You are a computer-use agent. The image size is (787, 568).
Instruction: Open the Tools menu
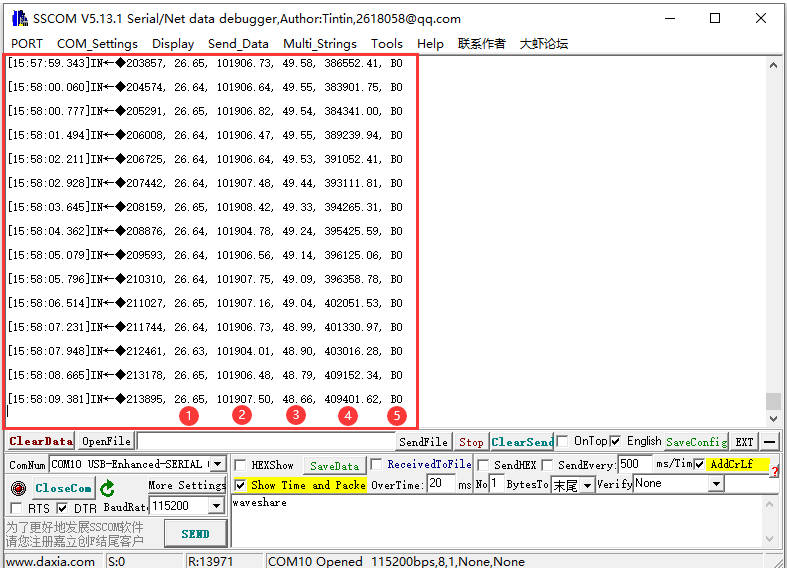[387, 44]
